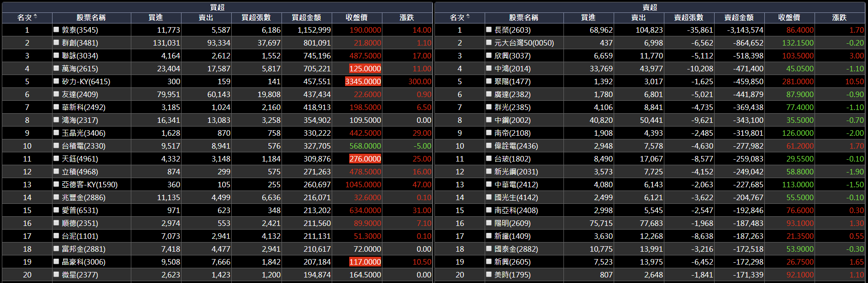This screenshot has width=868, height=283.
Task: Click 股票名稱 header in 買超 table
Action: (x=91, y=17)
